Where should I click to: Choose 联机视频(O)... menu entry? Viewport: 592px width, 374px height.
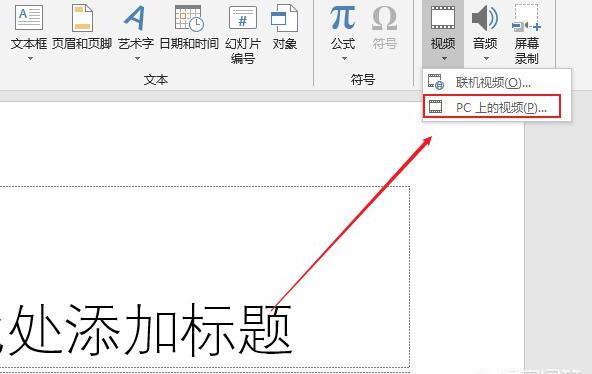pos(496,82)
